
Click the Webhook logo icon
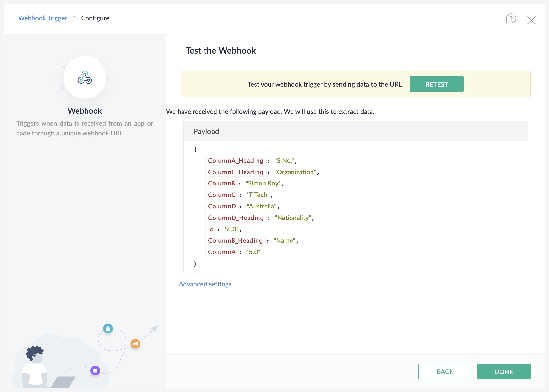[x=85, y=77]
